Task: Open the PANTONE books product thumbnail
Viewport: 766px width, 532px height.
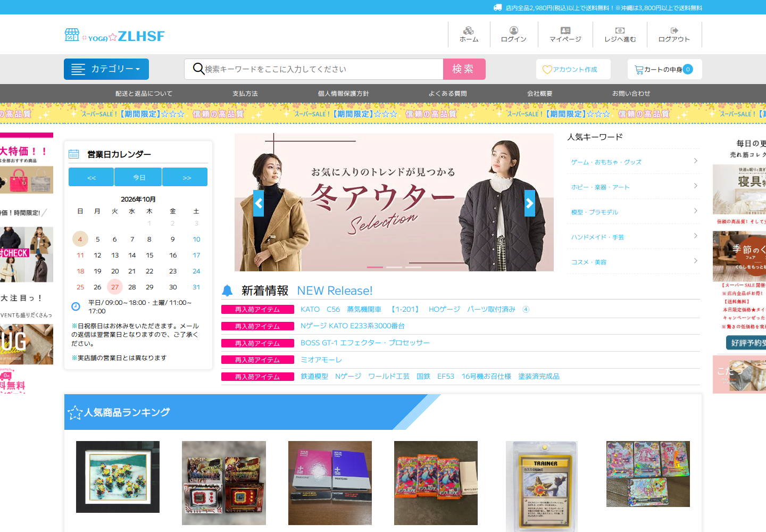Action: (330, 483)
